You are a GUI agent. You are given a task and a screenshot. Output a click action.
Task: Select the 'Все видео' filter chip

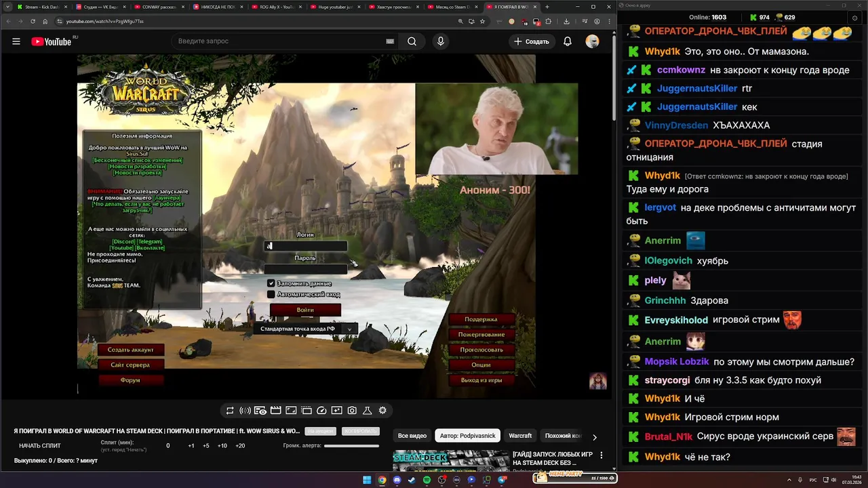tap(412, 436)
